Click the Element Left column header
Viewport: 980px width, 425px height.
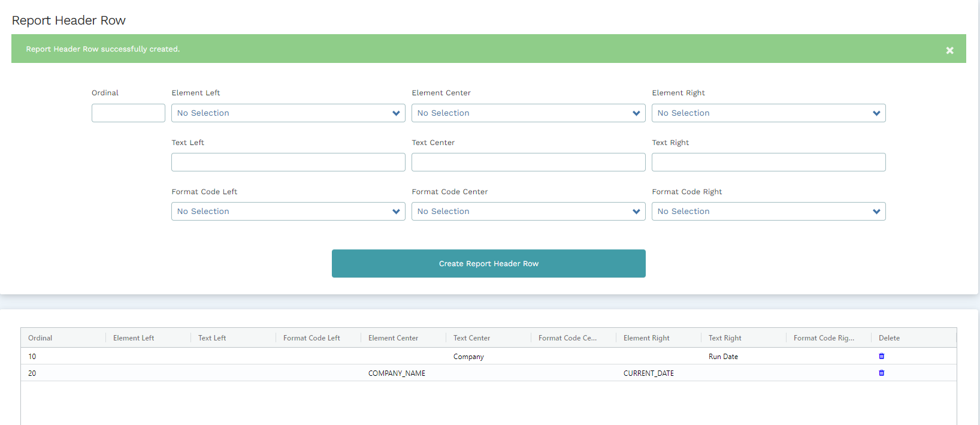tap(134, 338)
